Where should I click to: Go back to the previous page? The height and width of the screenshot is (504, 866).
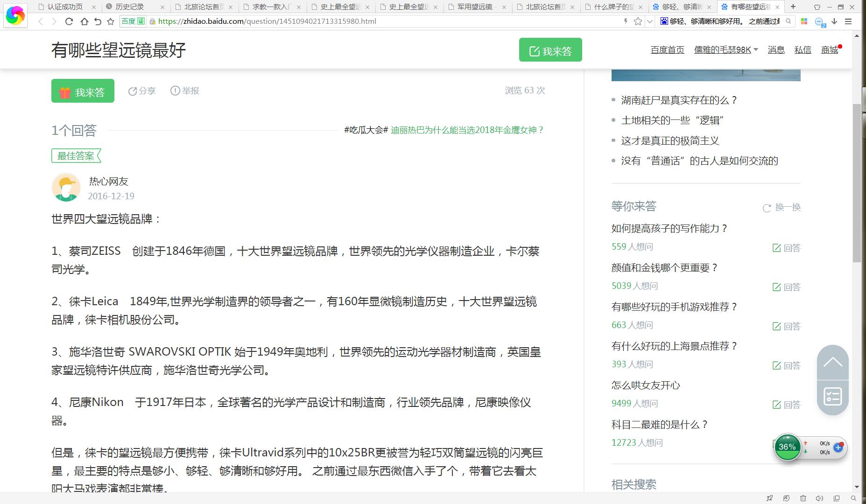click(41, 21)
